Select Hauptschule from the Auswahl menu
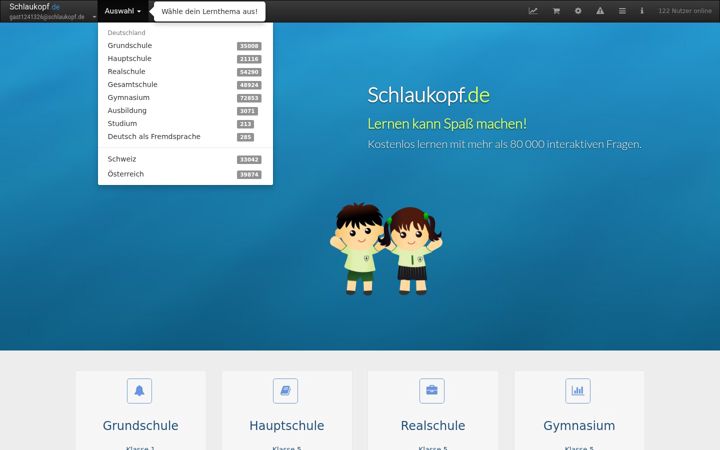The width and height of the screenshot is (720, 450). point(185,59)
